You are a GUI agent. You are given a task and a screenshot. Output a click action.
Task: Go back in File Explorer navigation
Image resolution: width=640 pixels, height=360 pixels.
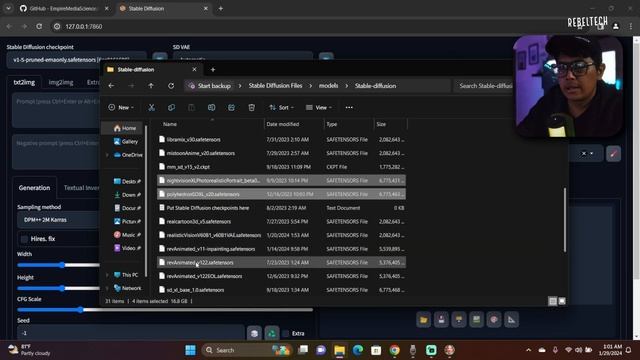pos(111,86)
